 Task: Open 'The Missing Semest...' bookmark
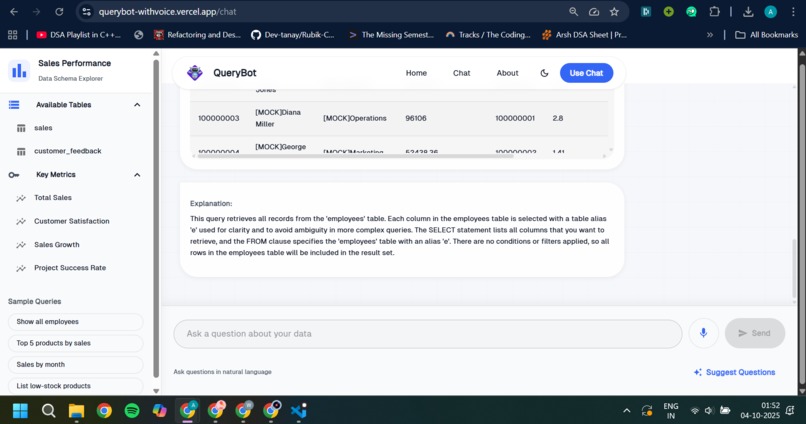pos(391,34)
